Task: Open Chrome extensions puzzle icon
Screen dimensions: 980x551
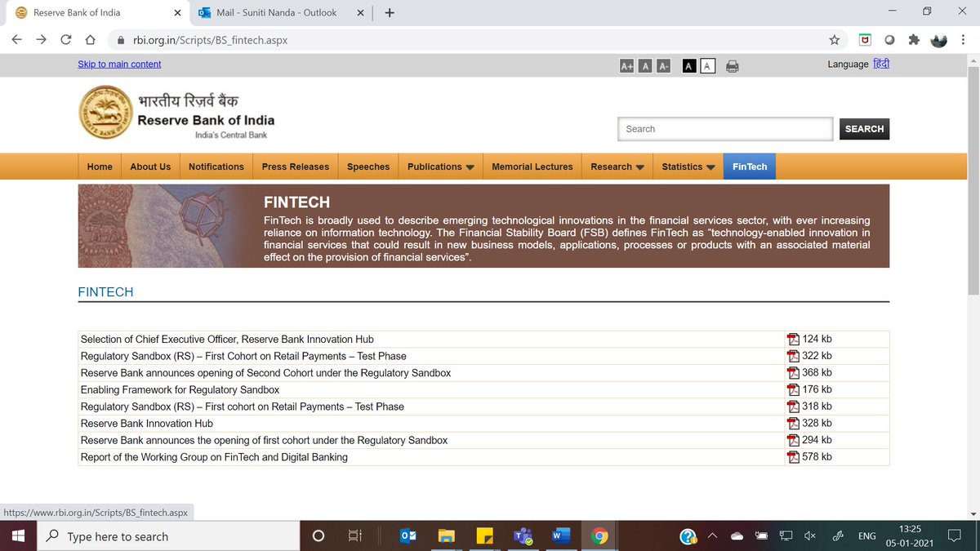Action: point(914,39)
